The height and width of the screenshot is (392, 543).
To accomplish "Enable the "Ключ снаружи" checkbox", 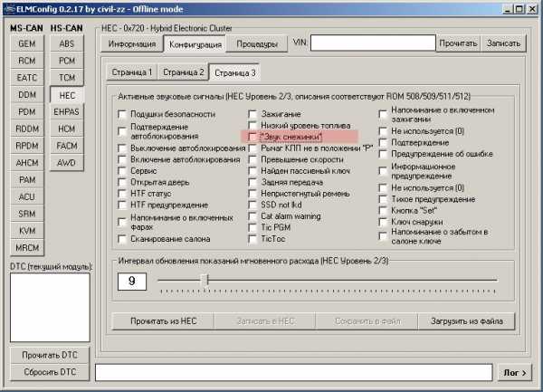I will tap(384, 223).
